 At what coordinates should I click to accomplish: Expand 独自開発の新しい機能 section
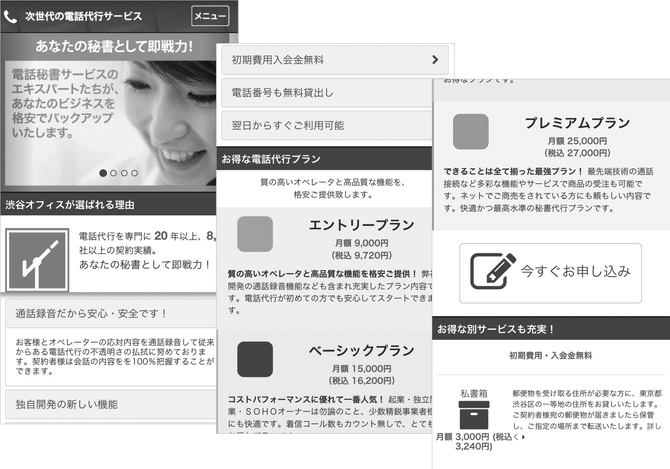tap(108, 404)
